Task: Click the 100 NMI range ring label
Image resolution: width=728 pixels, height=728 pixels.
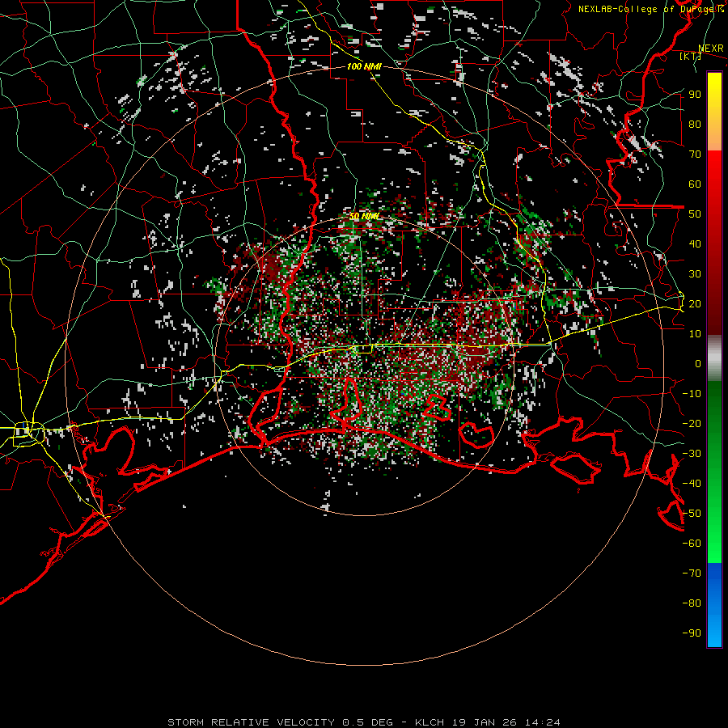Action: pyautogui.click(x=364, y=67)
